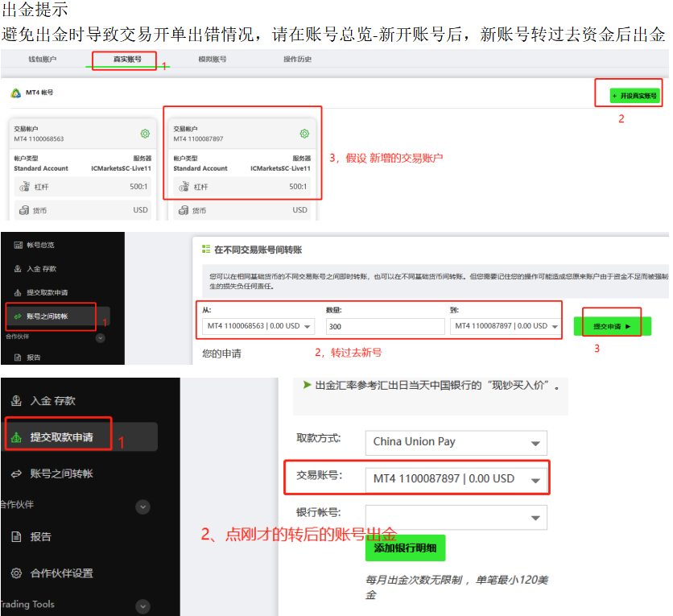Expand the Trading Tools section chevron
This screenshot has width=673, height=616.
click(143, 606)
